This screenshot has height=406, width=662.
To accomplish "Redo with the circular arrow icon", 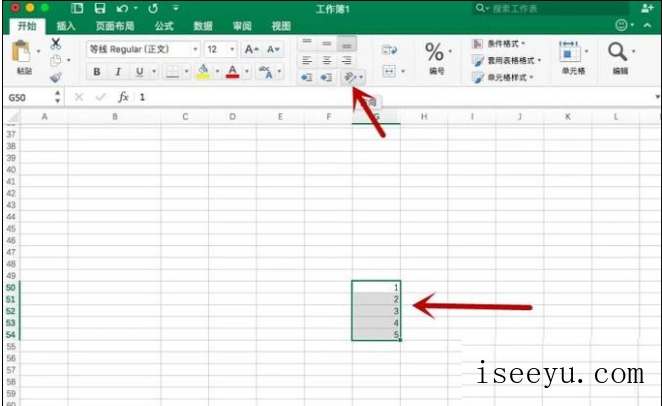I will [x=153, y=8].
